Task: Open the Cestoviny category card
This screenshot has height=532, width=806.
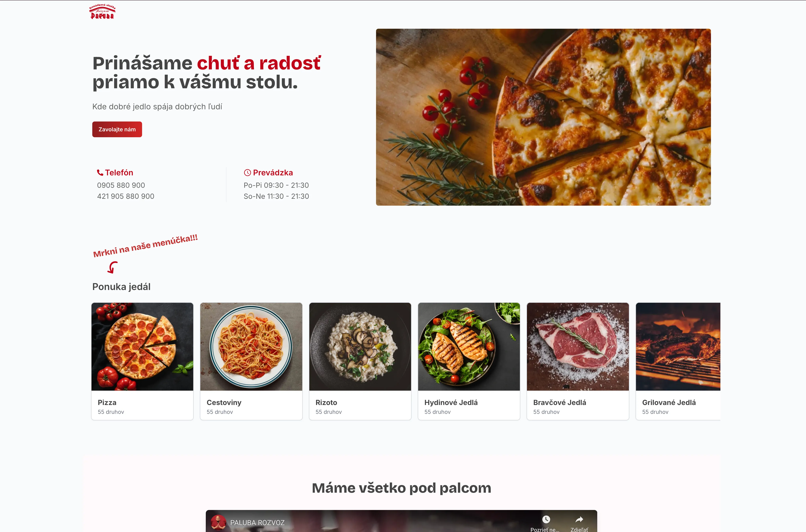Action: (251, 361)
